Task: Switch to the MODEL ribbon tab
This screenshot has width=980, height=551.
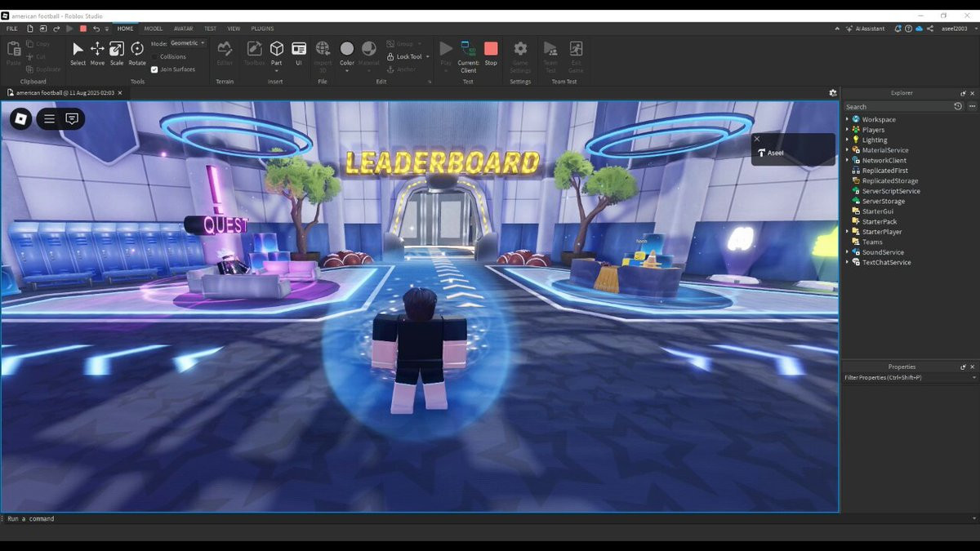Action: [x=154, y=29]
